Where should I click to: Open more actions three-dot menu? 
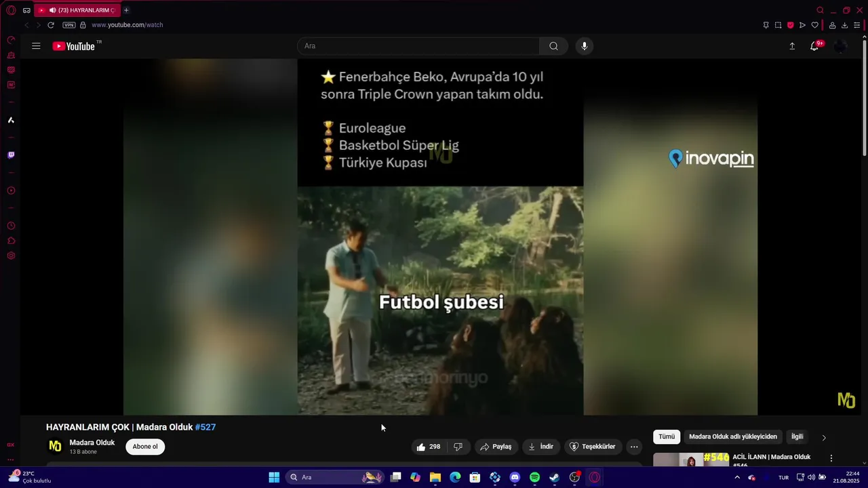click(634, 447)
